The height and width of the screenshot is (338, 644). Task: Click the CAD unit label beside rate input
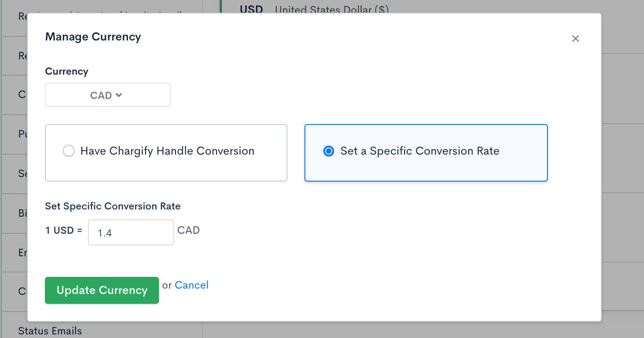tap(189, 231)
